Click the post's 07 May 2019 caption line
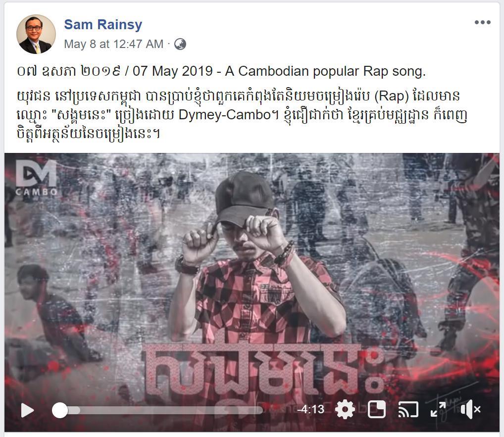This screenshot has height=437, width=504. point(221,71)
